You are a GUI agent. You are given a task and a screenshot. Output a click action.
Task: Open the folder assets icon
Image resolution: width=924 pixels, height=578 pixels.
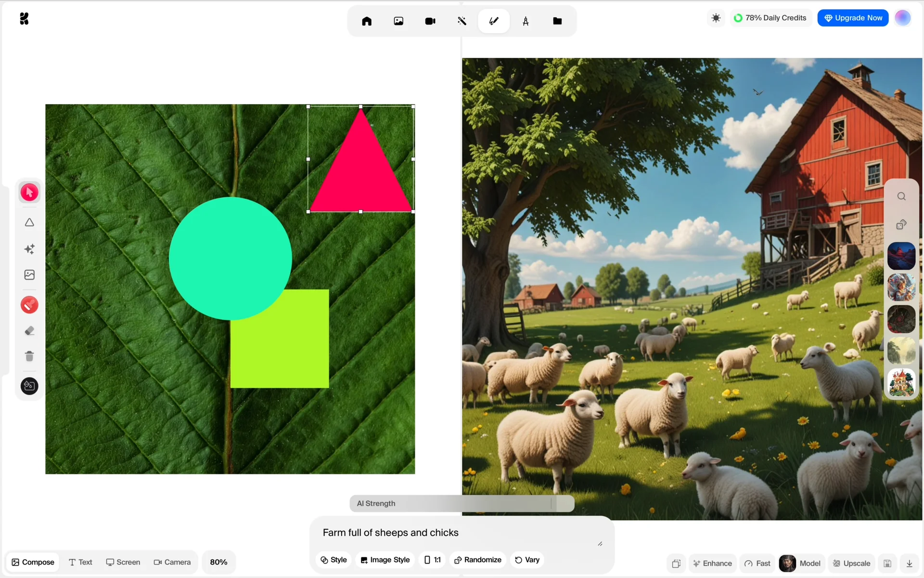point(557,21)
